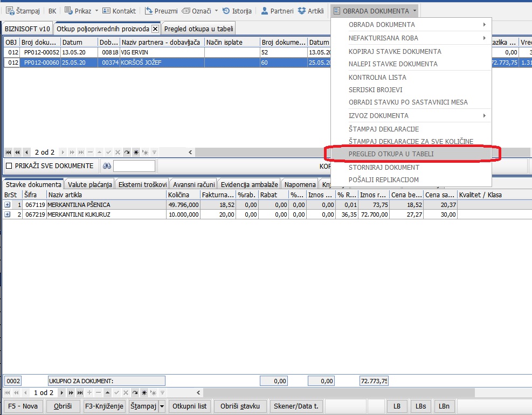Viewport: 532px width, 415px height.
Task: Click the bookmark asterisk in items navigator
Action: coord(144,392)
